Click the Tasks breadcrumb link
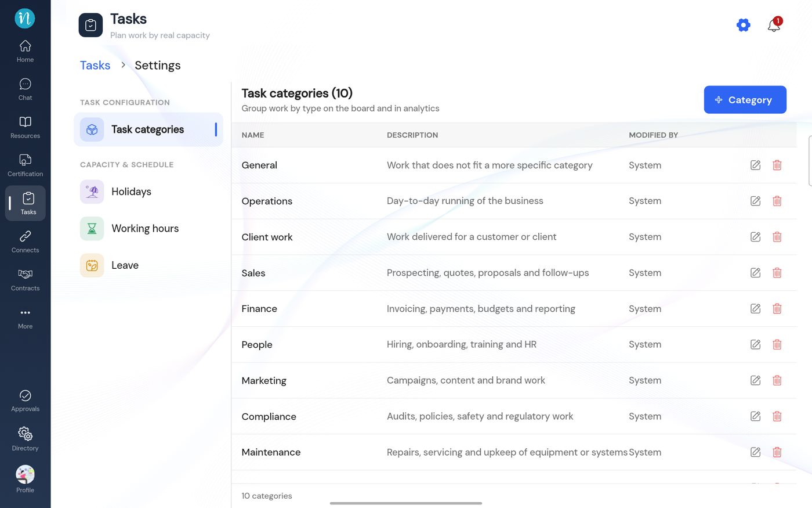This screenshot has width=812, height=508. pos(95,65)
